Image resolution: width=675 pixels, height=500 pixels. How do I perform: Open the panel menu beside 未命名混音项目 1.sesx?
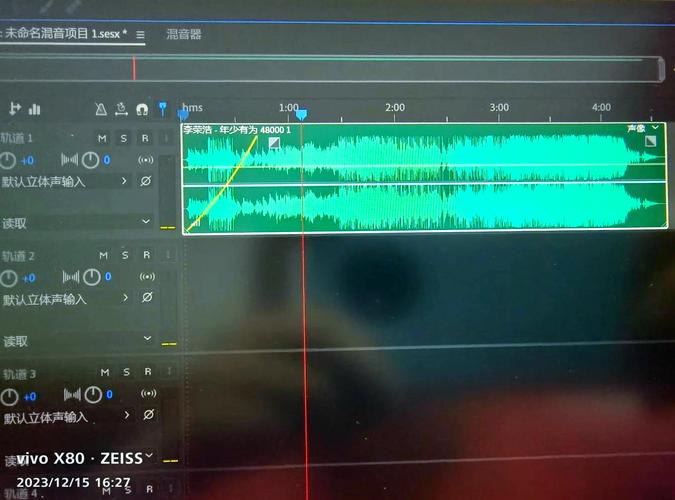140,34
